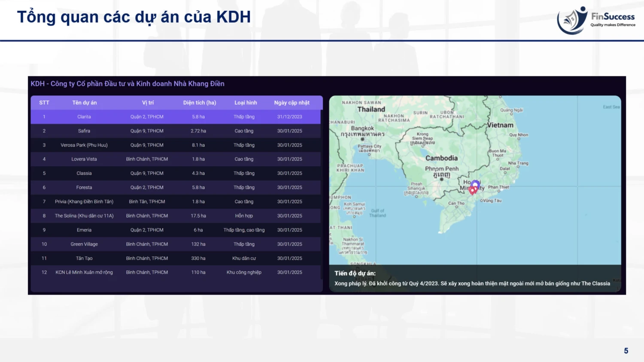Sort by STT column header

(44, 103)
